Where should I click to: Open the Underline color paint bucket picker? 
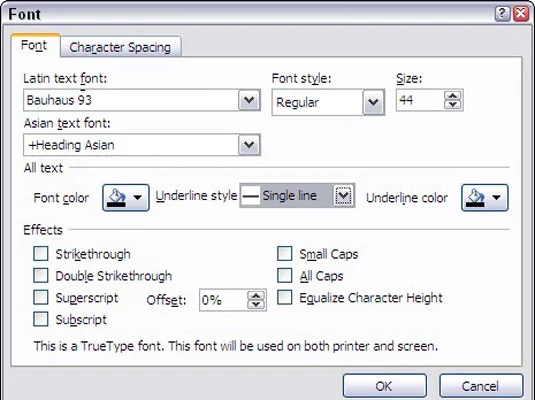485,197
